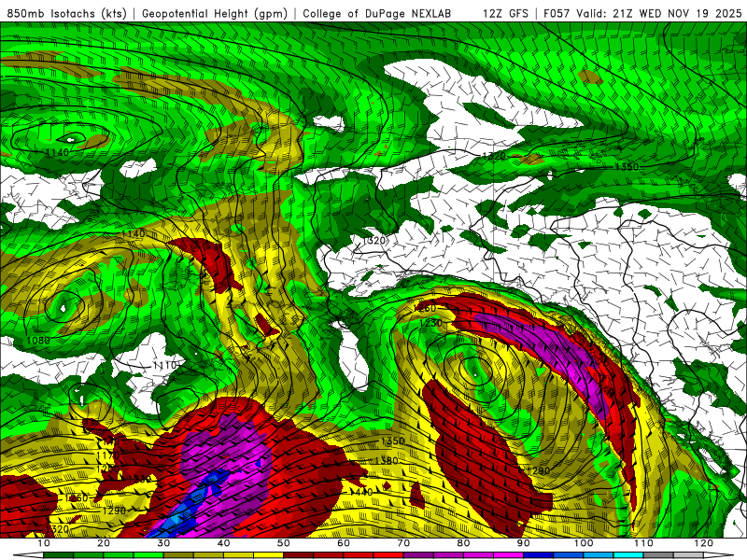The height and width of the screenshot is (560, 747).
Task: Click the color scale label 80
Action: pos(463,543)
